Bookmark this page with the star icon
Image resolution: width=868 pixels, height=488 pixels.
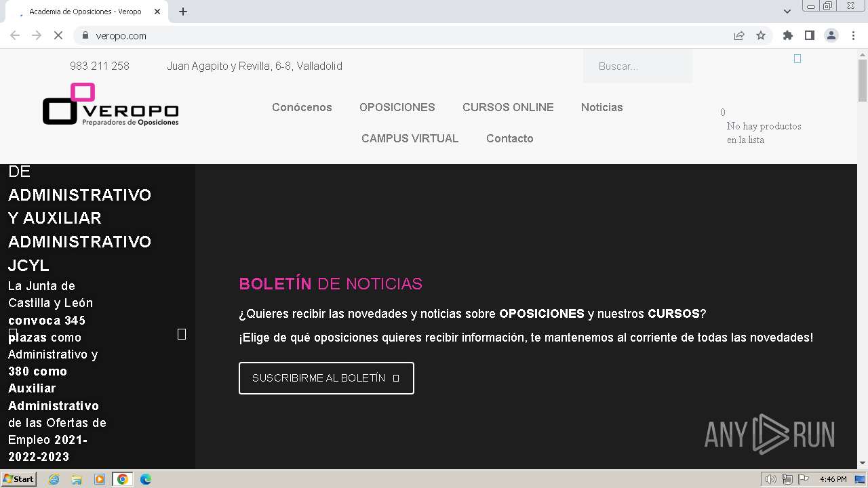coord(761,35)
